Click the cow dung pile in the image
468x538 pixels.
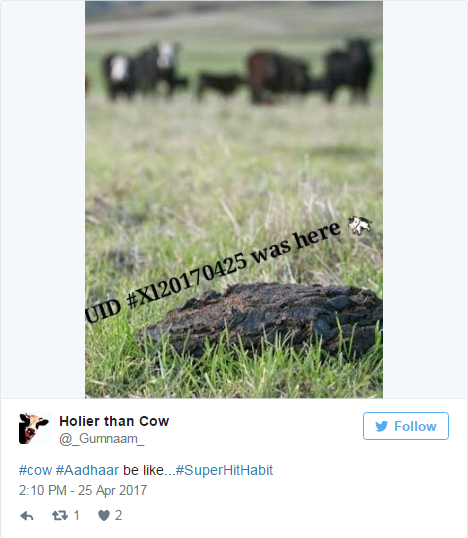pyautogui.click(x=268, y=319)
